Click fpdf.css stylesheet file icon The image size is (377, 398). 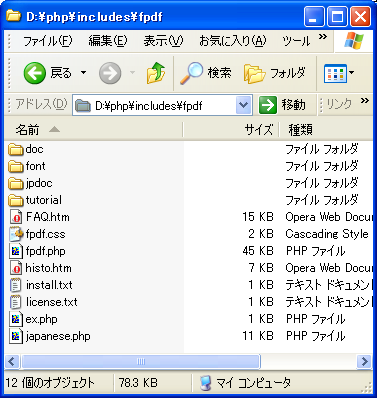point(16,234)
